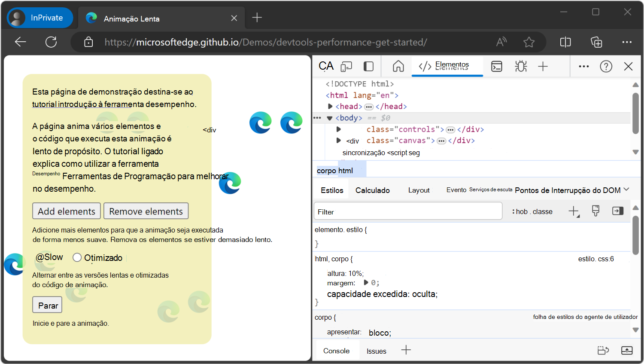Open the DevTools console drawer icon
644x364 pixels.
point(497,66)
